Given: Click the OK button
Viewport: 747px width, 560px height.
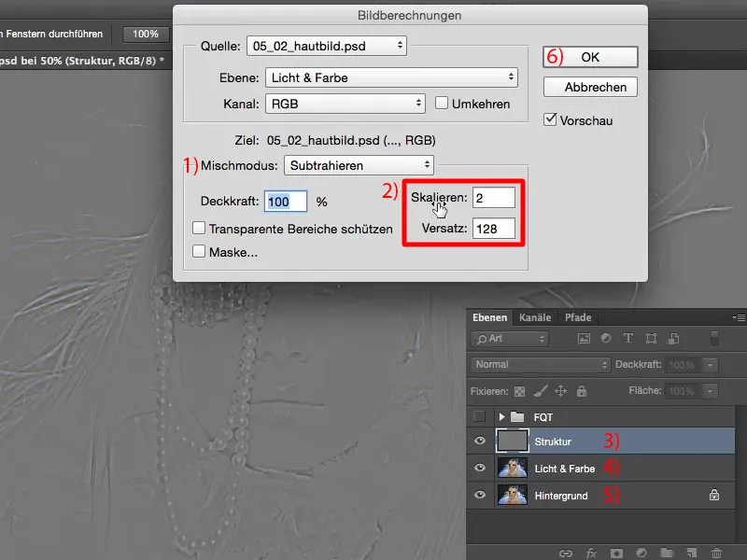Looking at the screenshot, I should (590, 57).
